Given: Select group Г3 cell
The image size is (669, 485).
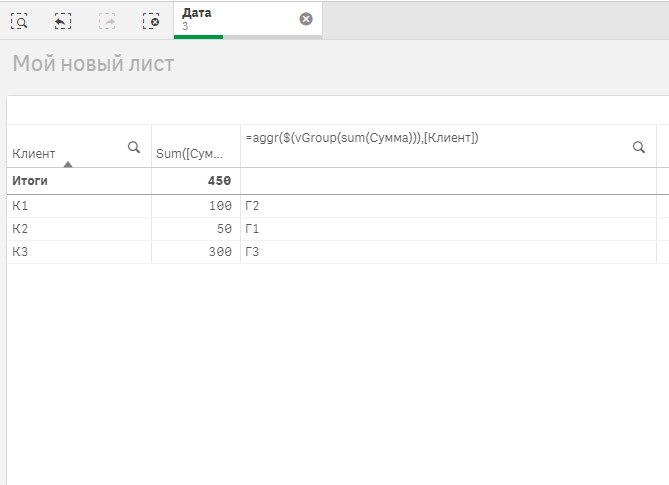Looking at the screenshot, I should (x=448, y=252).
